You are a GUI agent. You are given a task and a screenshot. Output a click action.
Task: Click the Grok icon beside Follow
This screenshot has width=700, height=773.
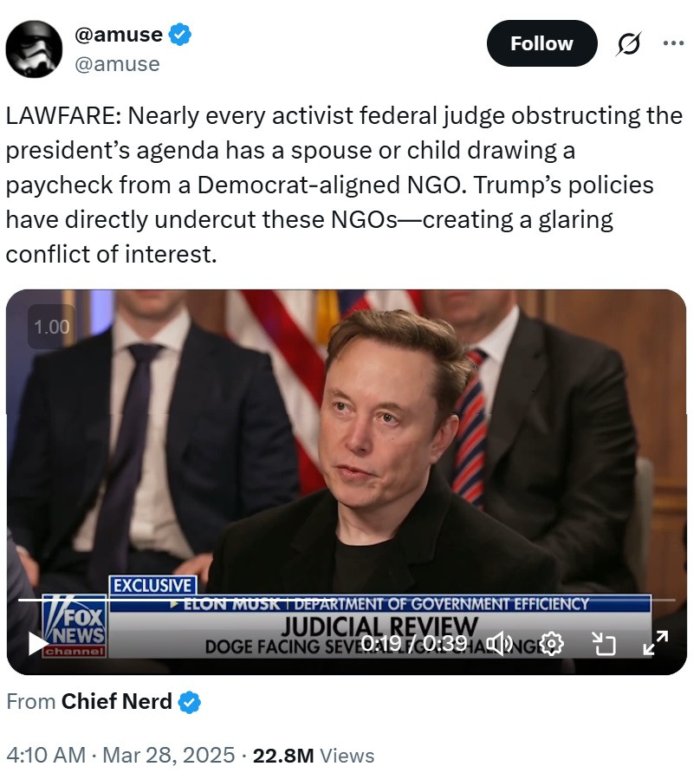[629, 43]
